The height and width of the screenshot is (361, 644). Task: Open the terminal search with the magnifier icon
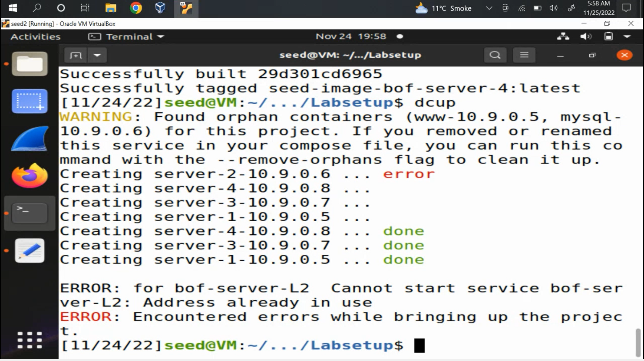coord(495,55)
